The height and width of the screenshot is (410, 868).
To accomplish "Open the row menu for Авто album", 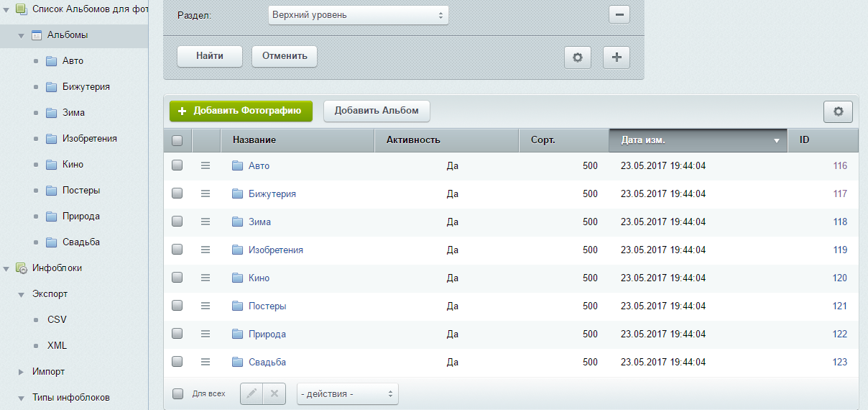I will pos(206,166).
